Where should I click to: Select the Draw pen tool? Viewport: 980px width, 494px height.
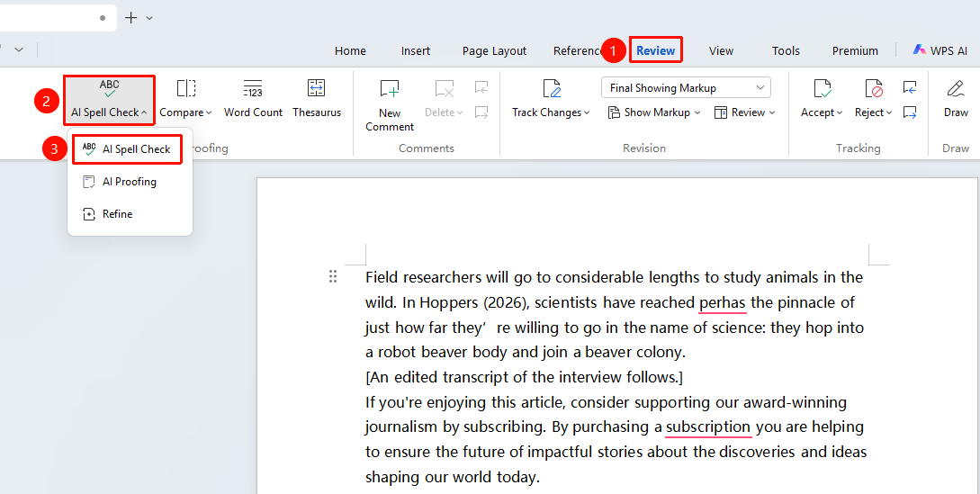[956, 99]
